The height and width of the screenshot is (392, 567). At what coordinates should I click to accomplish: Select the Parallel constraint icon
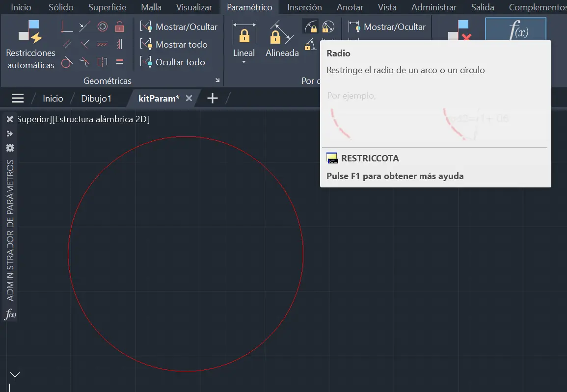pyautogui.click(x=67, y=44)
